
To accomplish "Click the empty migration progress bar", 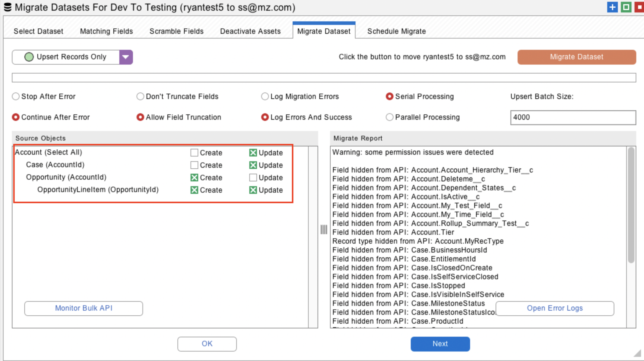I will (323, 78).
